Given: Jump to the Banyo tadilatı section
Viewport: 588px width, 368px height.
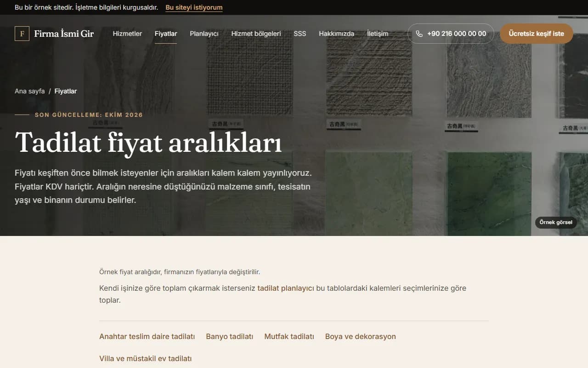Looking at the screenshot, I should (x=230, y=336).
